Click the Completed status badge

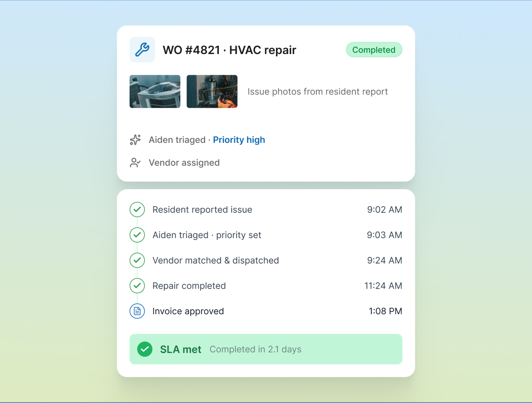(x=374, y=50)
